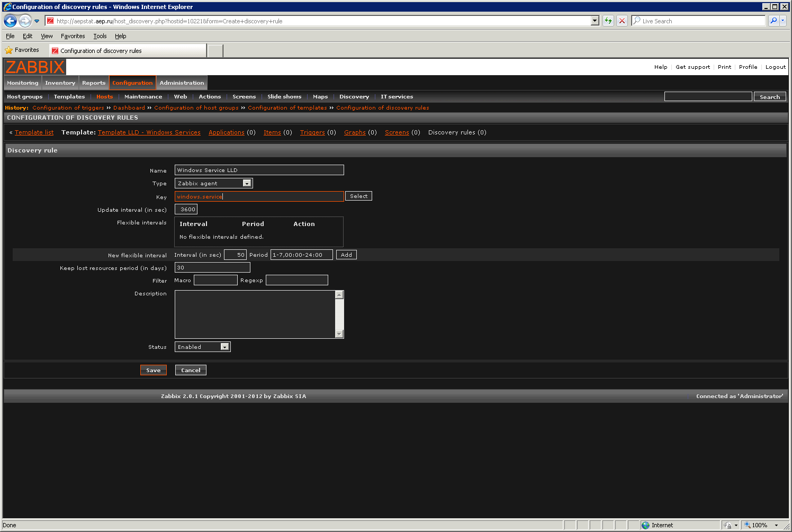Select the Configuration main tab
This screenshot has width=792, height=532.
[132, 83]
